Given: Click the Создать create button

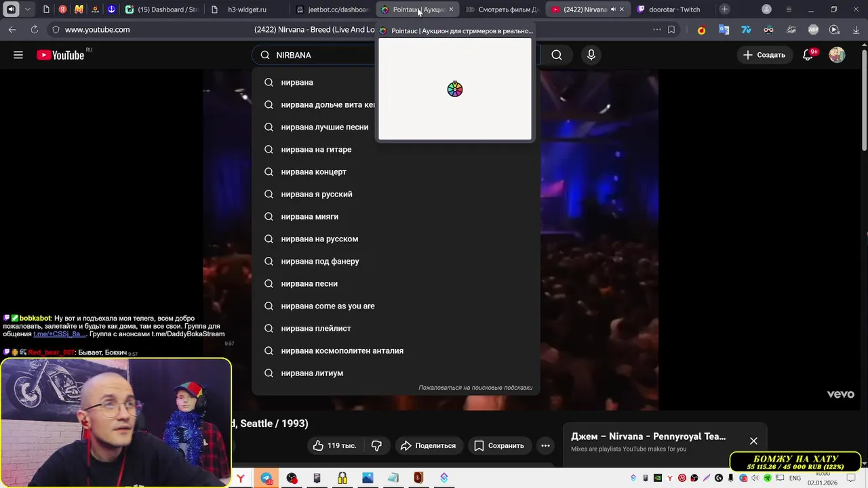Looking at the screenshot, I should [x=764, y=55].
